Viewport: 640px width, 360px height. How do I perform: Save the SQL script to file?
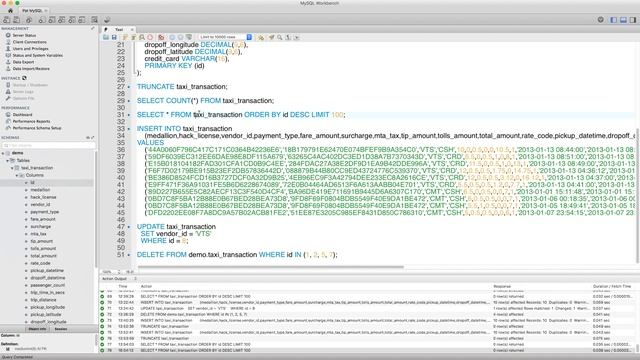click(114, 37)
